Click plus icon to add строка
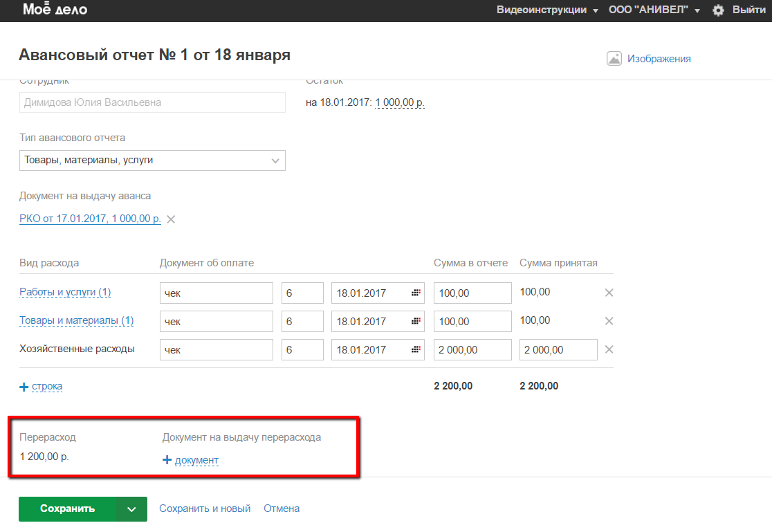 pyautogui.click(x=24, y=387)
